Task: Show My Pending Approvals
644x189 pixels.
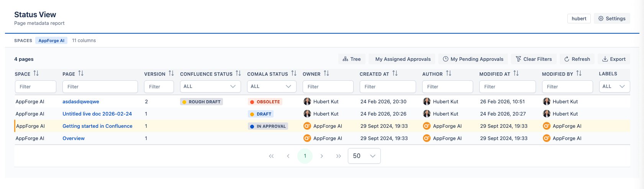Action: click(473, 59)
